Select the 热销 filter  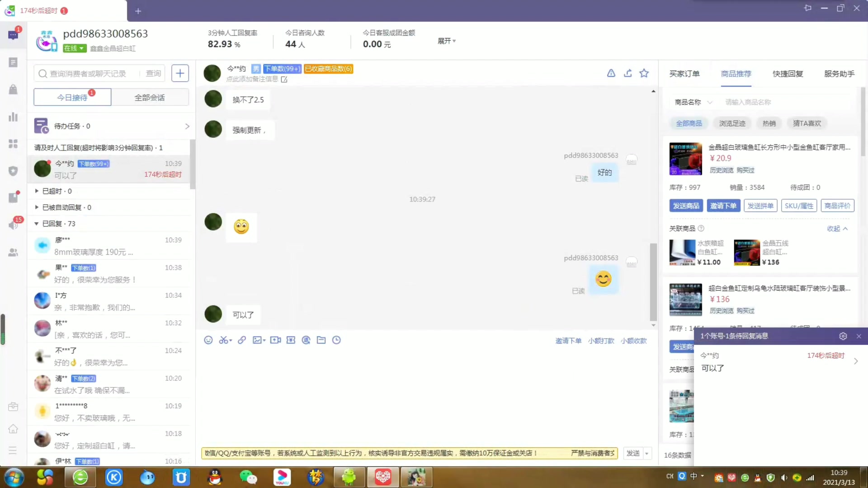pos(769,123)
